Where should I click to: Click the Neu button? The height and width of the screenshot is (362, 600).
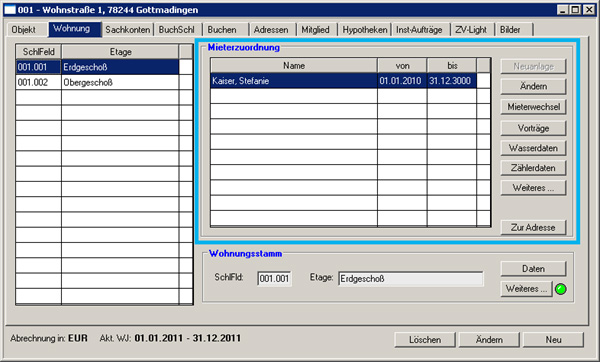point(553,340)
